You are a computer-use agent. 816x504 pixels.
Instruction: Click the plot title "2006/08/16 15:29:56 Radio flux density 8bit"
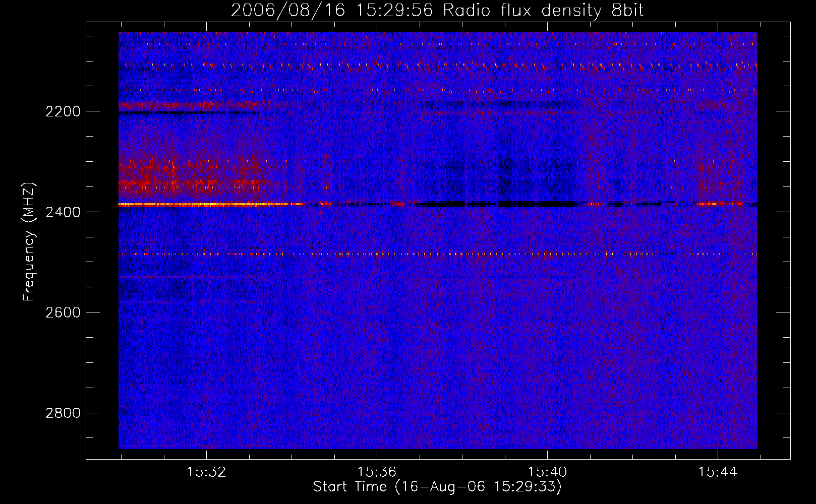coord(438,10)
